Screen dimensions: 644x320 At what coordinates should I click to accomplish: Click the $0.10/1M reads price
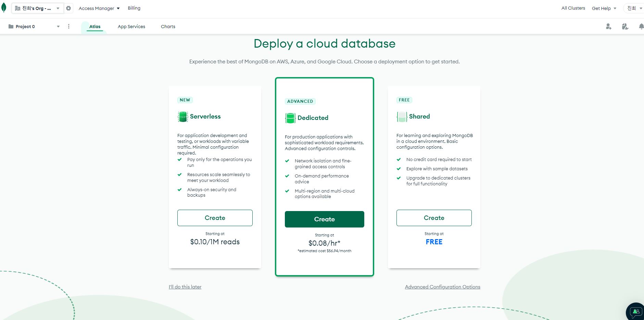pos(215,242)
